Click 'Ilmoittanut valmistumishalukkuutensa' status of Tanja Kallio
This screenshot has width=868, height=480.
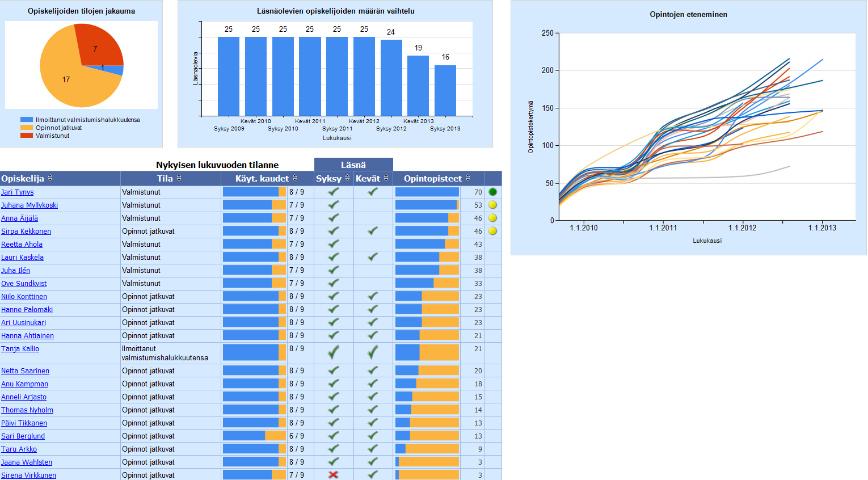[165, 353]
